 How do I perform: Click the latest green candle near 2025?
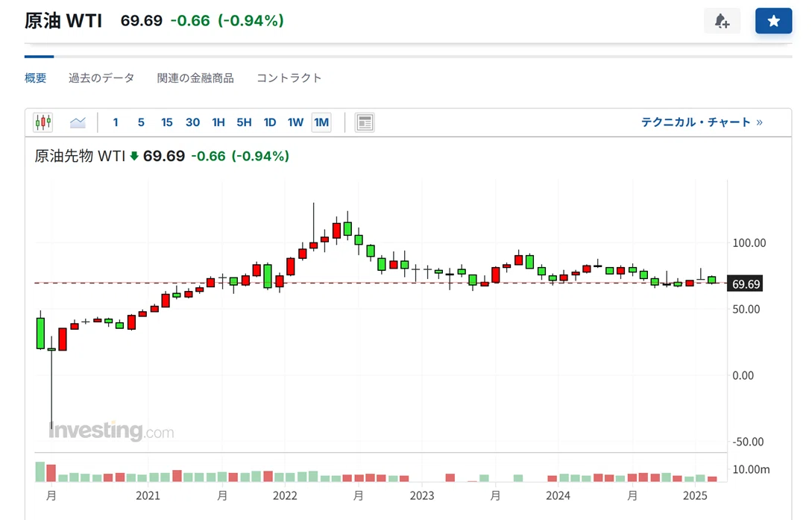[x=712, y=280]
